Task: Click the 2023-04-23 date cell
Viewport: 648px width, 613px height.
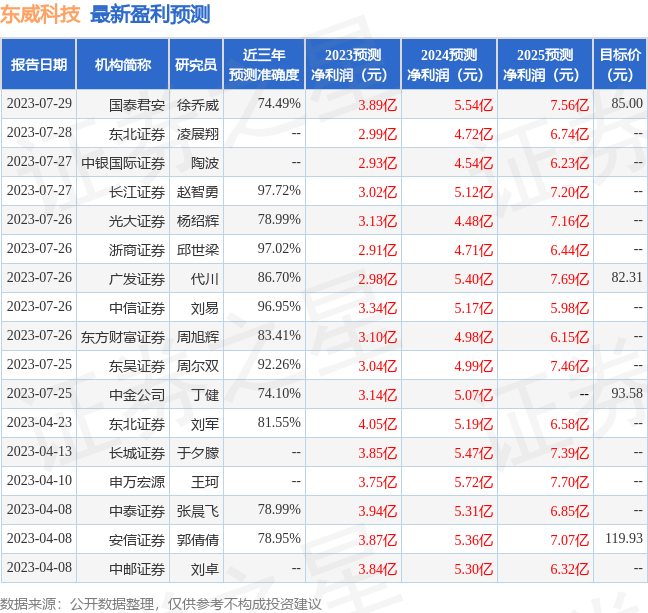Action: click(x=39, y=423)
